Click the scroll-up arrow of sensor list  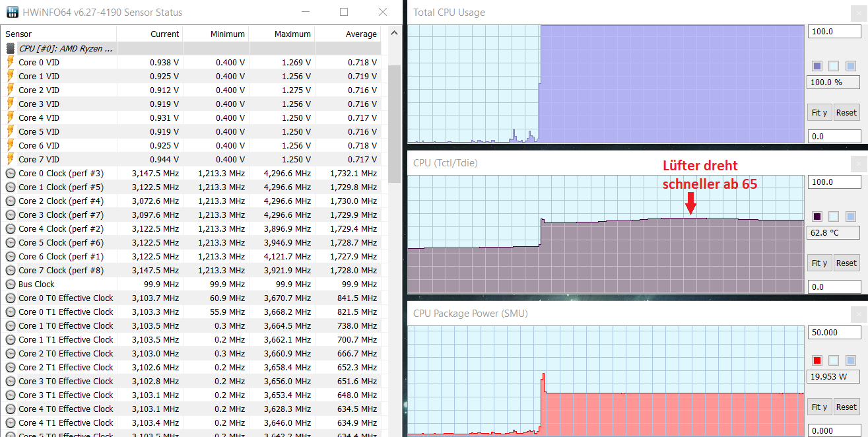point(393,32)
